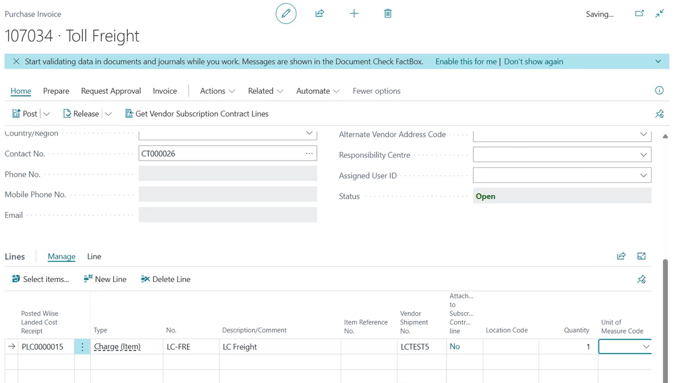Click Enable this for me link
Image resolution: width=688 pixels, height=383 pixels.
(x=466, y=61)
